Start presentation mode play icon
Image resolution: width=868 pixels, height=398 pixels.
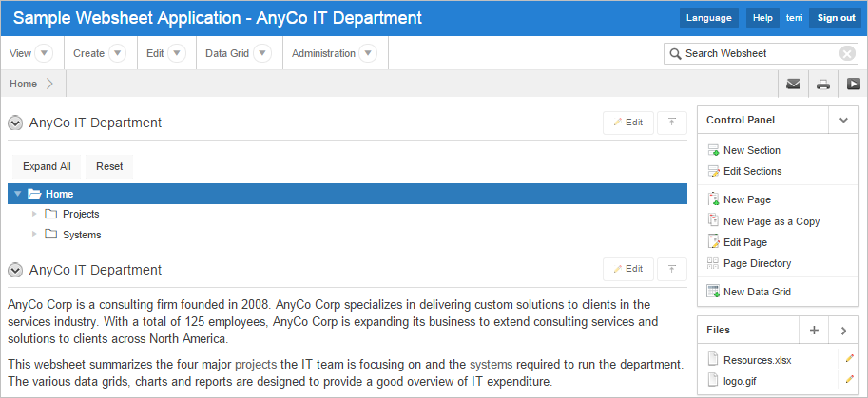[x=852, y=84]
